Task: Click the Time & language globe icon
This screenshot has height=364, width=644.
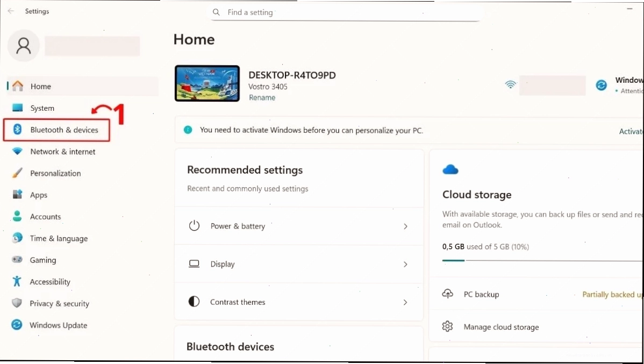Action: click(x=17, y=238)
